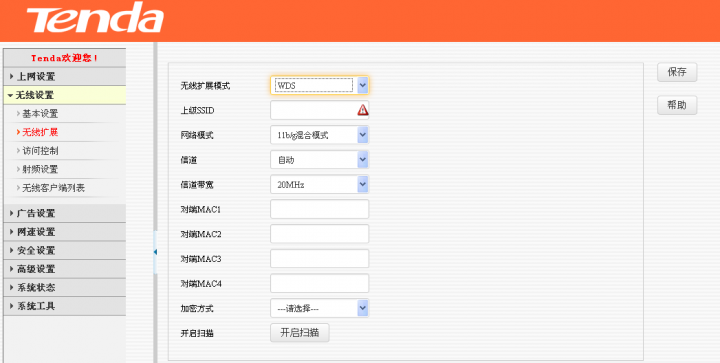Focus the 对端MAC4 input field

point(320,284)
